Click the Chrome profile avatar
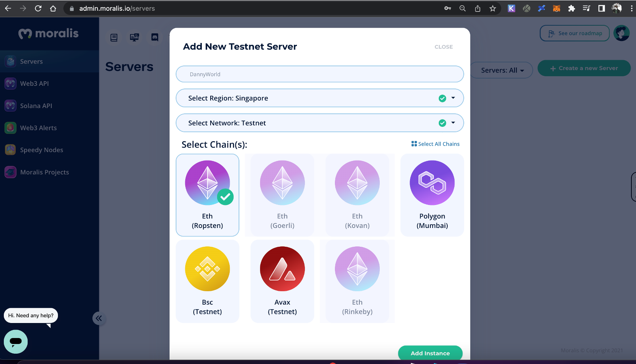636x364 pixels. 617,8
